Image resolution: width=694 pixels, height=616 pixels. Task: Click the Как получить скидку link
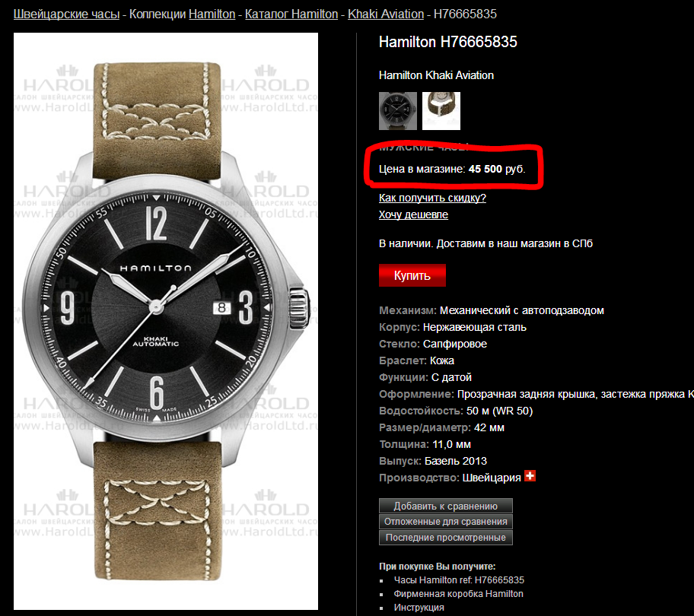click(x=432, y=198)
